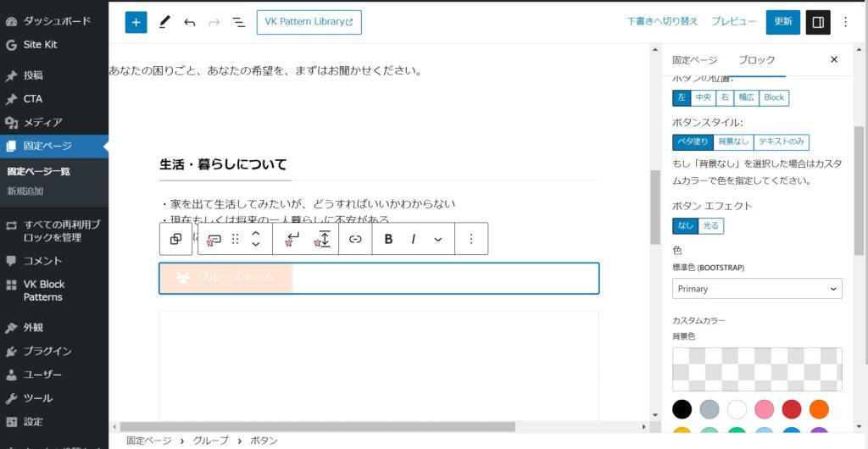This screenshot has width=868, height=449.
Task: Open the Primary standard color dropdown
Action: [757, 289]
